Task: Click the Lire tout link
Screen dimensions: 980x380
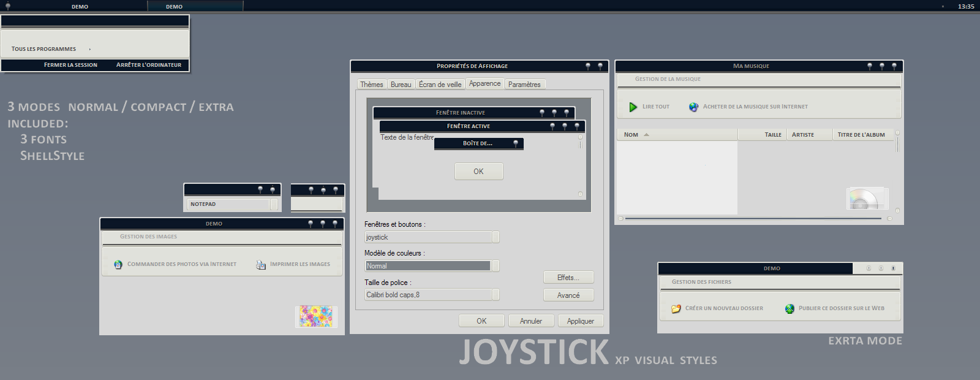Action: click(656, 107)
